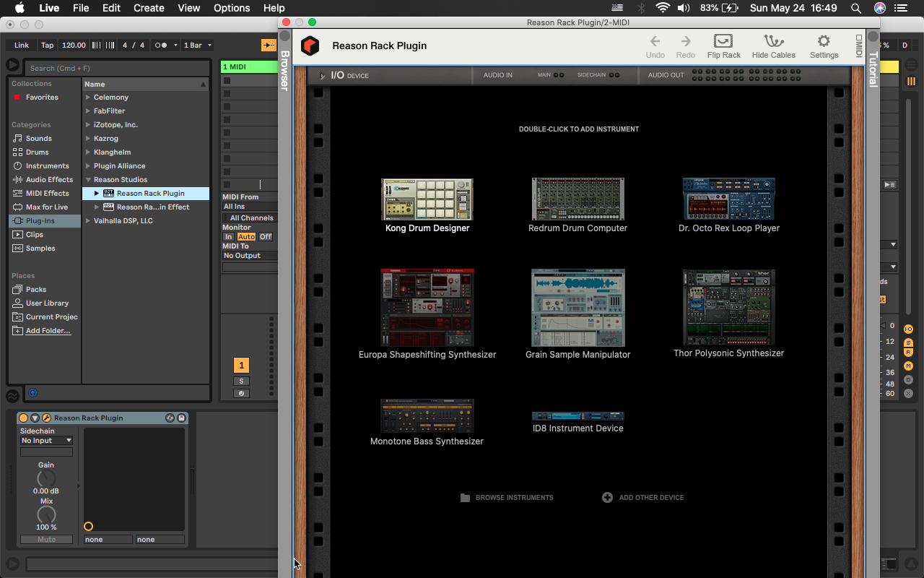Open the Samples category
This screenshot has width=924, height=578.
click(x=40, y=249)
